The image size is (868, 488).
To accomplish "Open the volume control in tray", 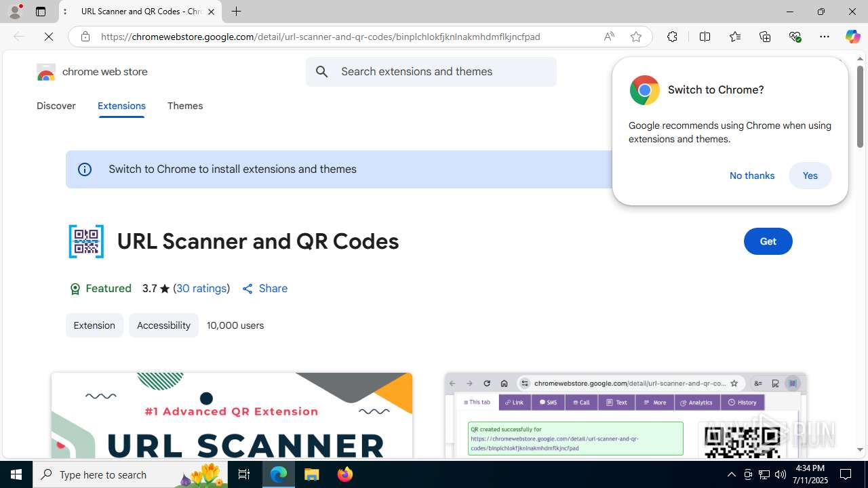I will coord(781,474).
